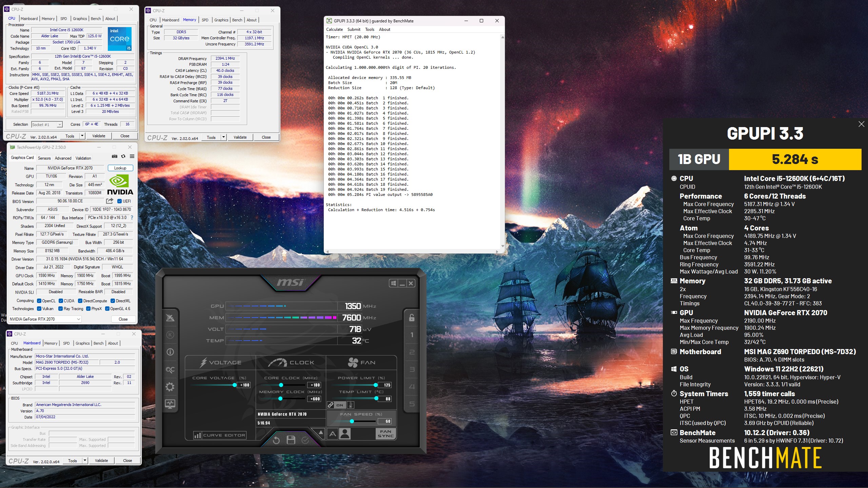868x488 pixels.
Task: Apply Afterburner settings with the checkmark icon
Action: pos(305,440)
